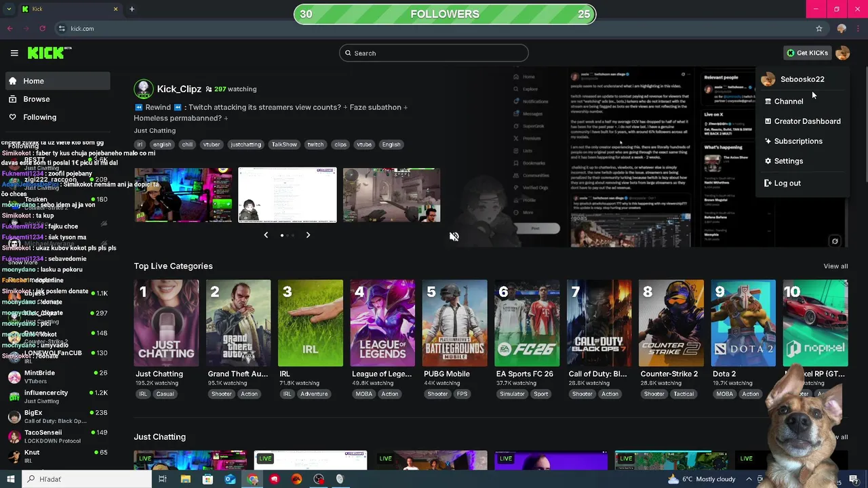Click the Simulator tag under EA Sports FC 26
This screenshot has width=868, height=488.
pyautogui.click(x=512, y=394)
